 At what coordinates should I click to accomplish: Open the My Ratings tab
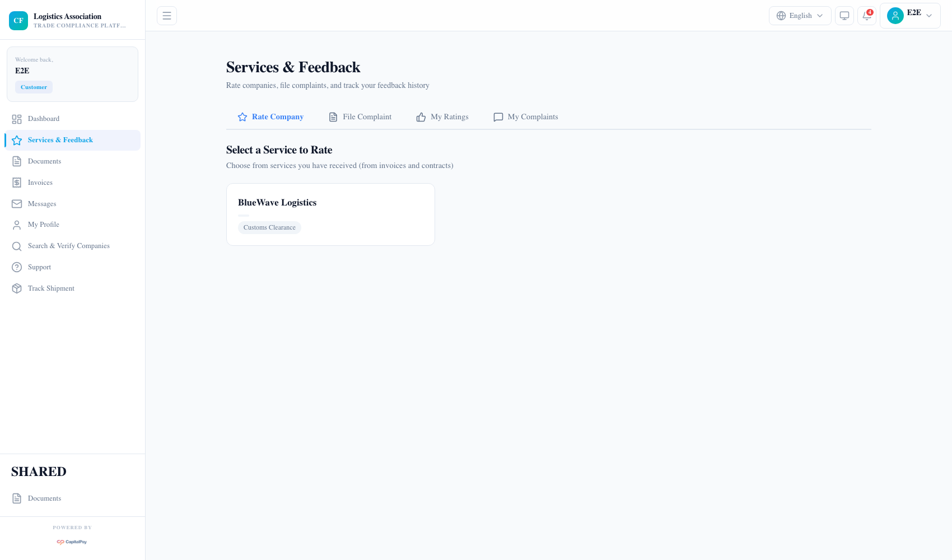tap(442, 116)
